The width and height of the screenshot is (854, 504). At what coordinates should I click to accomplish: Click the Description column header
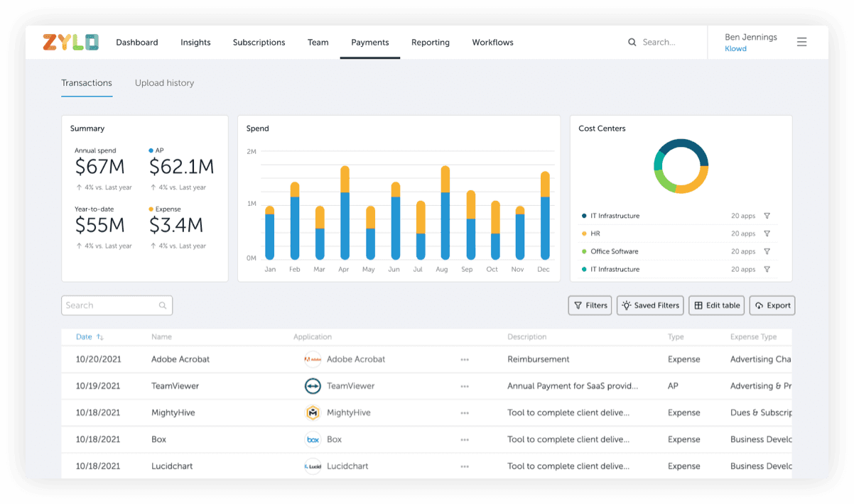coord(527,337)
